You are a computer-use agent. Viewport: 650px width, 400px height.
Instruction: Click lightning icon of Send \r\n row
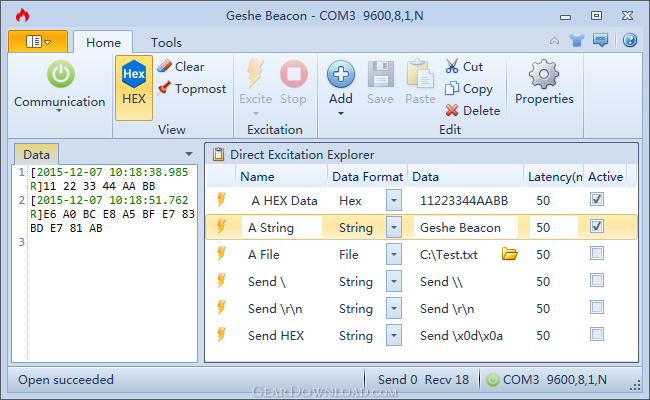(x=222, y=307)
